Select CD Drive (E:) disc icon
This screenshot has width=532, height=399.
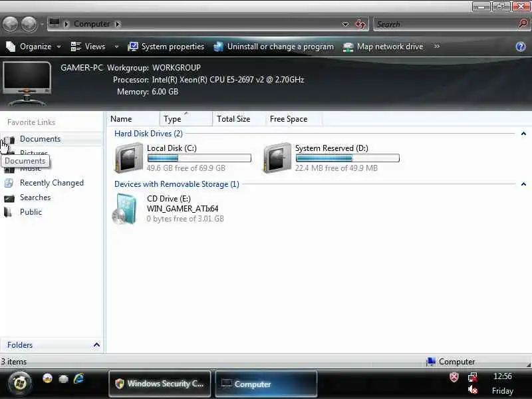point(125,209)
